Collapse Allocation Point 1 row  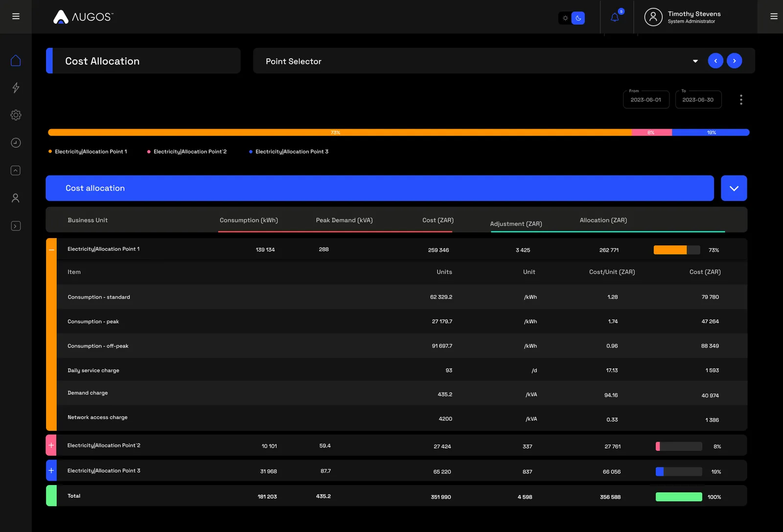[x=51, y=249]
